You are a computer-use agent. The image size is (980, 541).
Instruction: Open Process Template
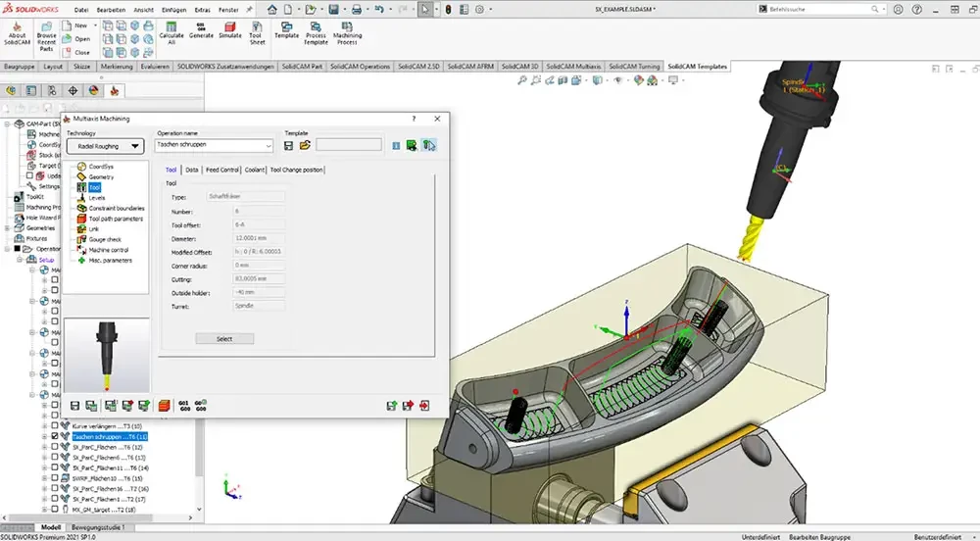(317, 33)
